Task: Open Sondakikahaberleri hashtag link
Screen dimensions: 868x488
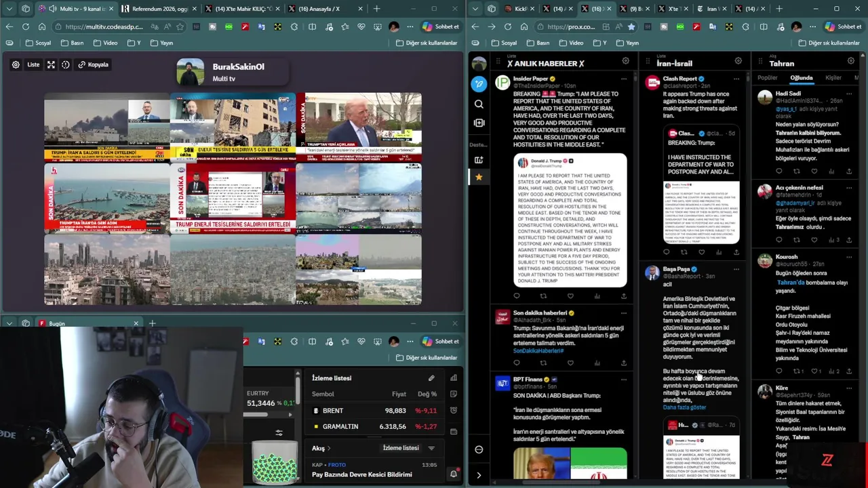Action: coord(538,350)
